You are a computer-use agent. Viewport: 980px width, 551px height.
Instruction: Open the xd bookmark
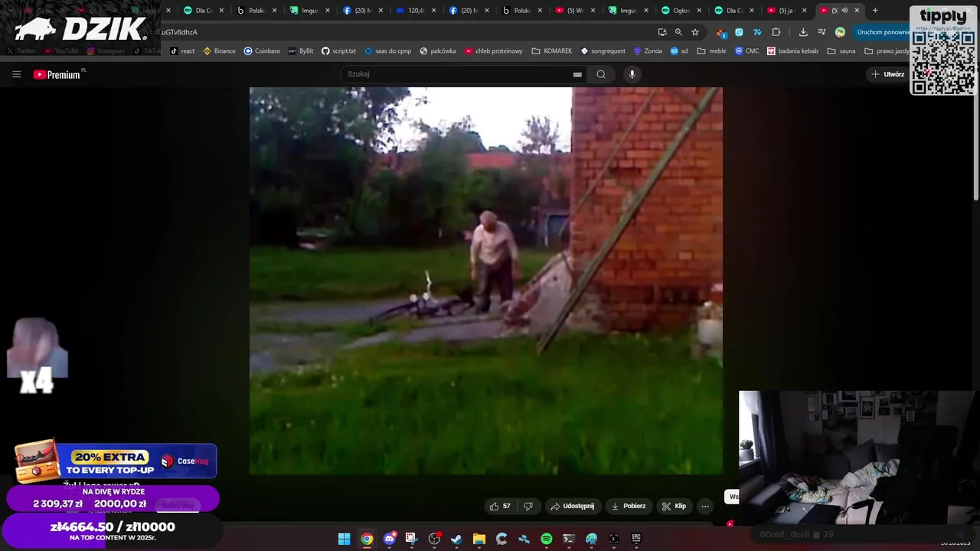click(679, 51)
